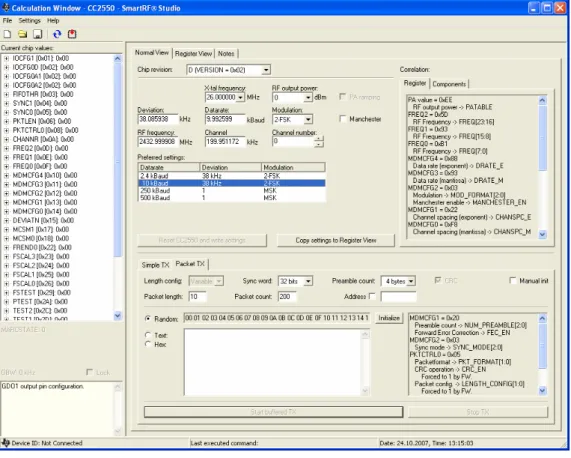Viewport: 571px width, 458px height.
Task: Click the New file toolbar icon
Action: 7,34
